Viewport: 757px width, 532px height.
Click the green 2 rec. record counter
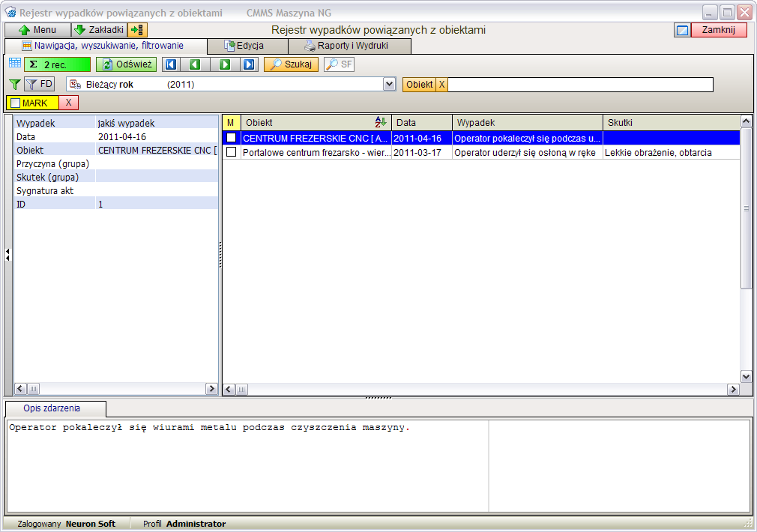tap(58, 64)
